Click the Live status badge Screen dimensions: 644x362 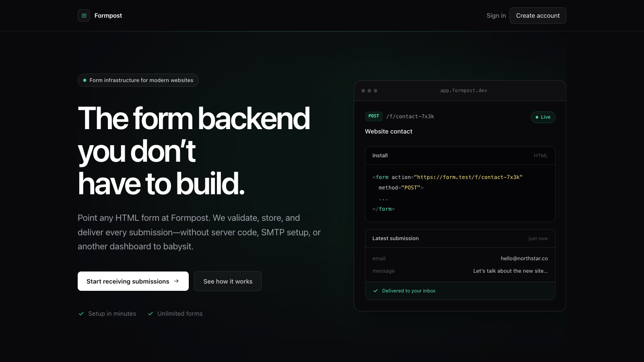pos(543,117)
